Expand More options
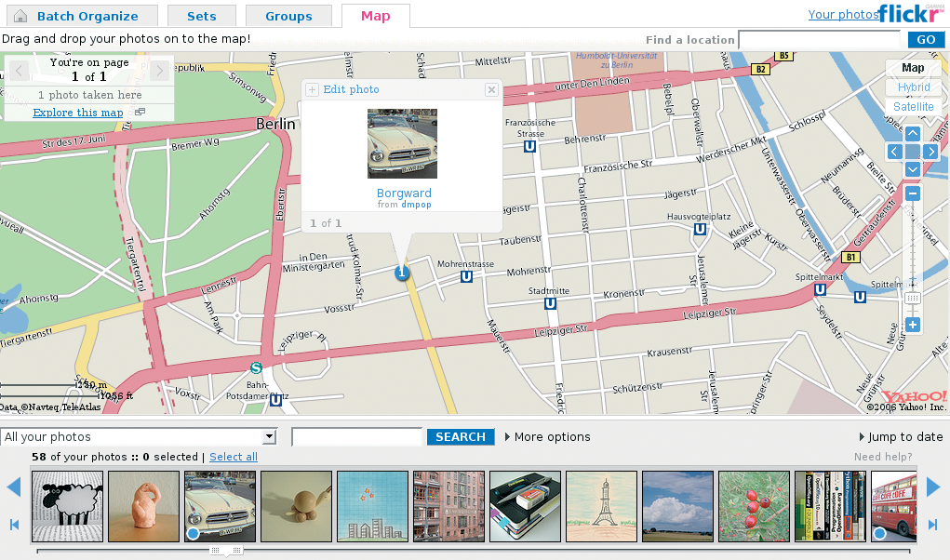Screen dimensions: 950x560 pyautogui.click(x=548, y=437)
